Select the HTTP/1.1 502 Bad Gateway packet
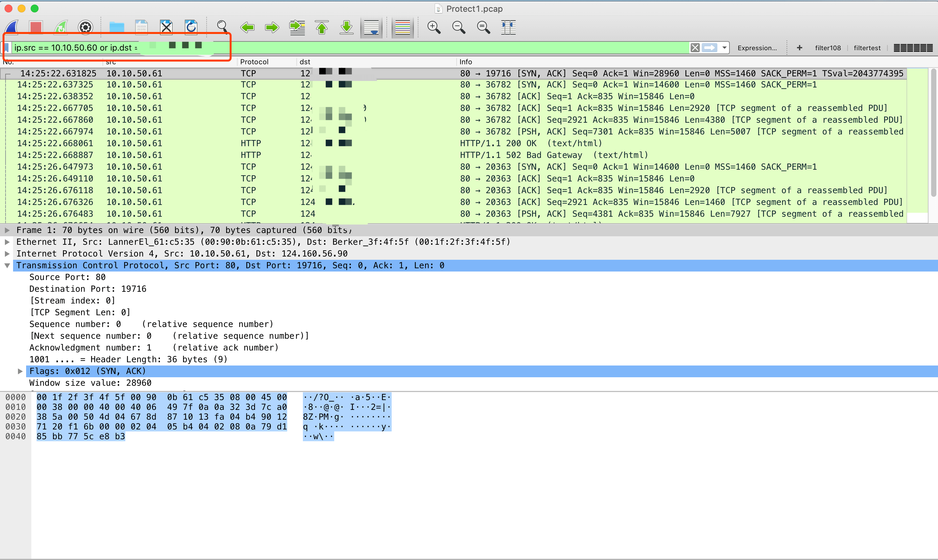 [x=454, y=155]
